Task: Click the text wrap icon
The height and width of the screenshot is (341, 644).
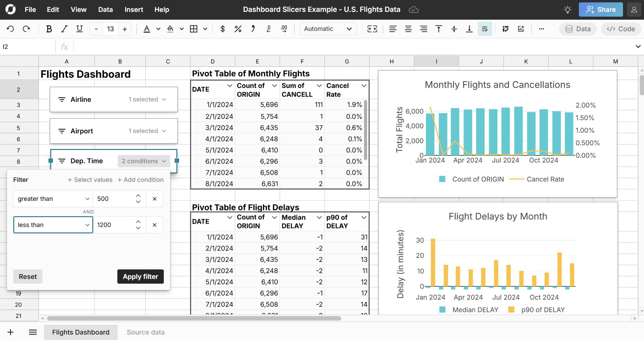Action: coord(485,29)
